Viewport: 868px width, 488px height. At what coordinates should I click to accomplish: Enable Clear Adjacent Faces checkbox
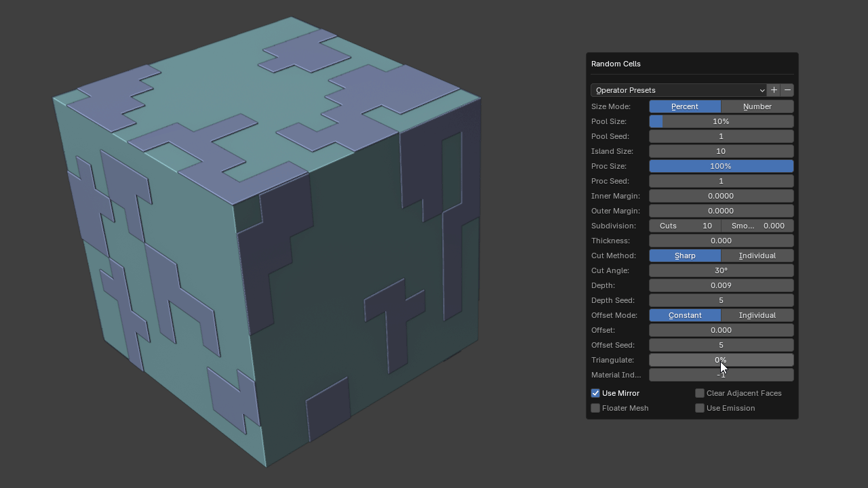coord(700,393)
